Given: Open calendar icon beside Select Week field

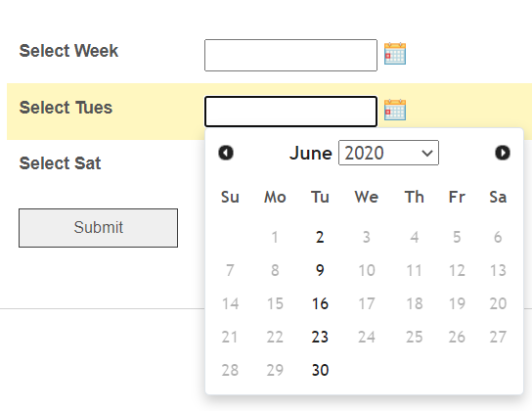Looking at the screenshot, I should pos(395,54).
